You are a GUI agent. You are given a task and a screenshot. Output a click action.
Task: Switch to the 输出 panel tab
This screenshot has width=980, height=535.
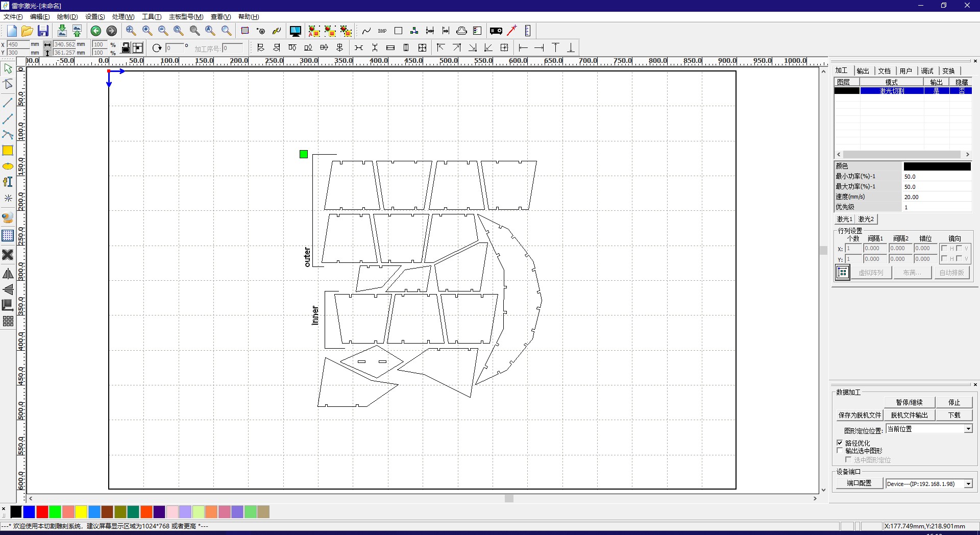point(863,70)
